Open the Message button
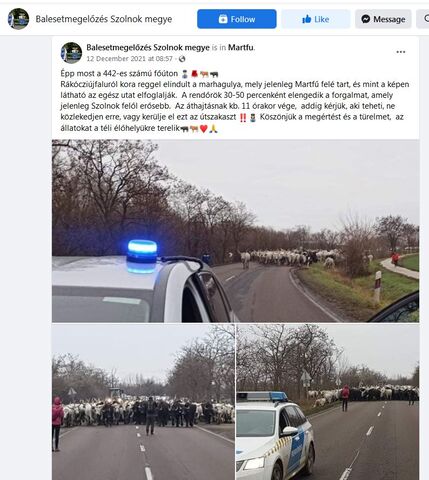Image resolution: width=429 pixels, height=480 pixels. (383, 19)
